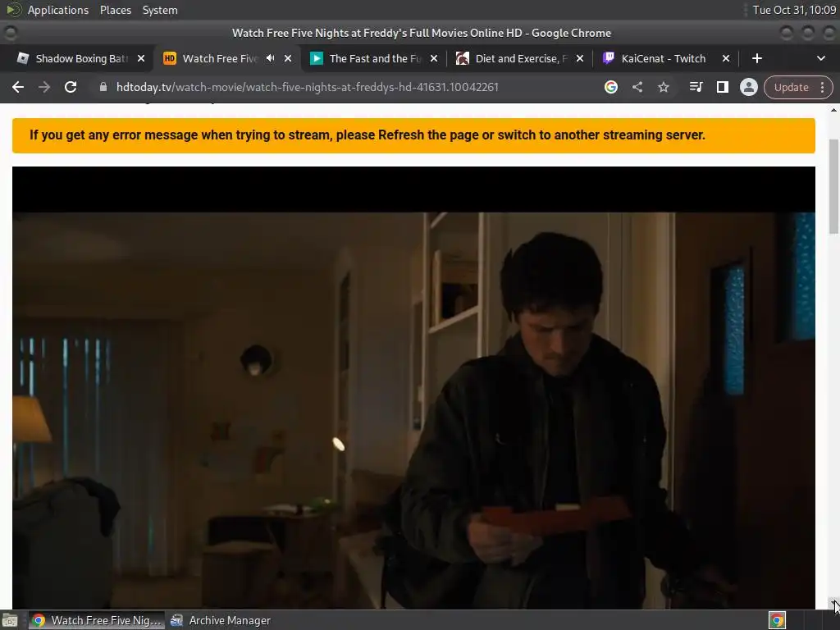Click the play favicon on Fast and Furious tab
Image resolution: width=840 pixels, height=630 pixels.
point(317,58)
